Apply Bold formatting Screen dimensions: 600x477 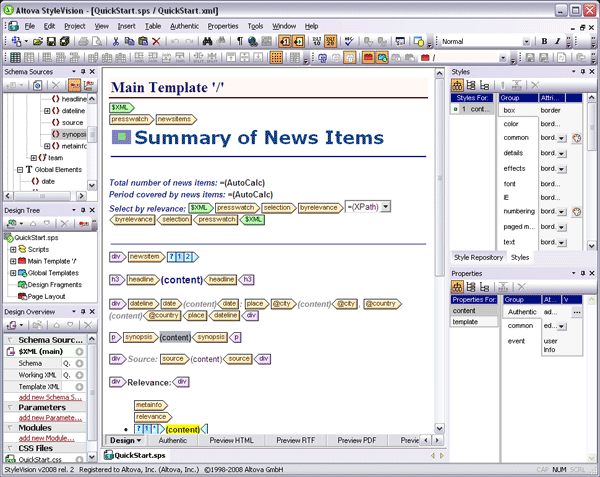click(544, 41)
